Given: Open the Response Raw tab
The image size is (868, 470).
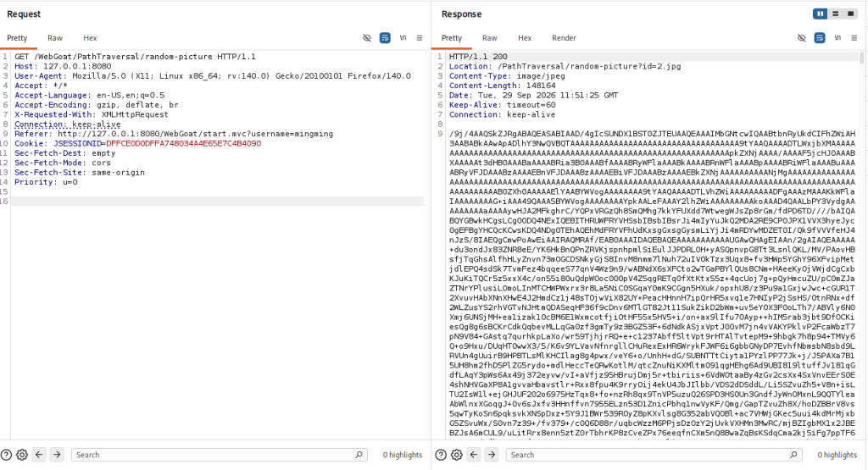Looking at the screenshot, I should (489, 38).
